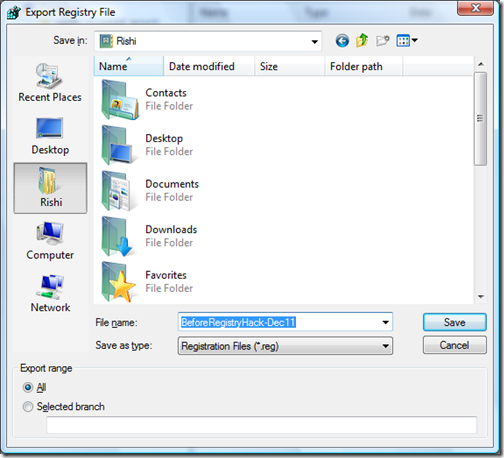Click the Selected branch path text box
The width and height of the screenshot is (504, 458).
click(262, 425)
